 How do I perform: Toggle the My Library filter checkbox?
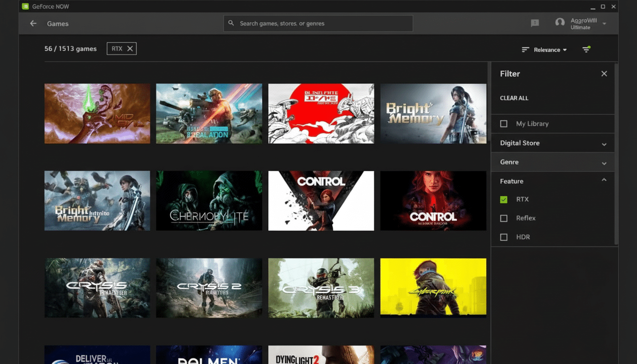coord(503,123)
